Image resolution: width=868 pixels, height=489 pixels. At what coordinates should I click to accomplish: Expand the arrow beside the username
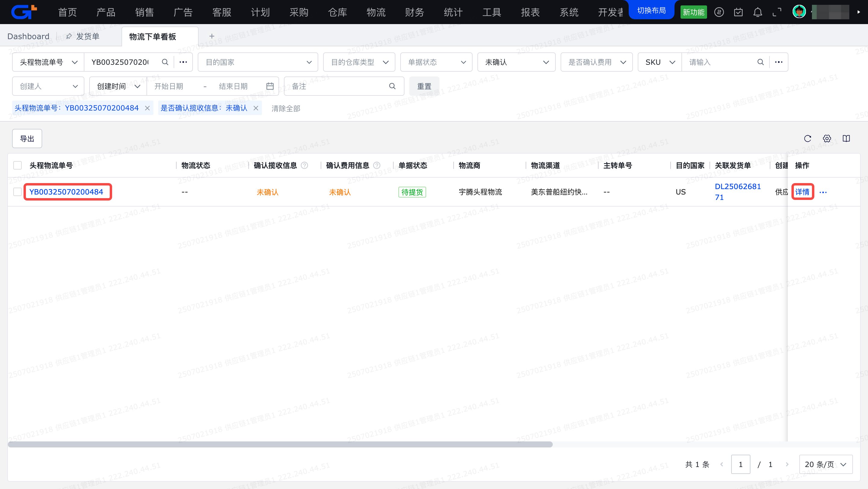pos(858,12)
